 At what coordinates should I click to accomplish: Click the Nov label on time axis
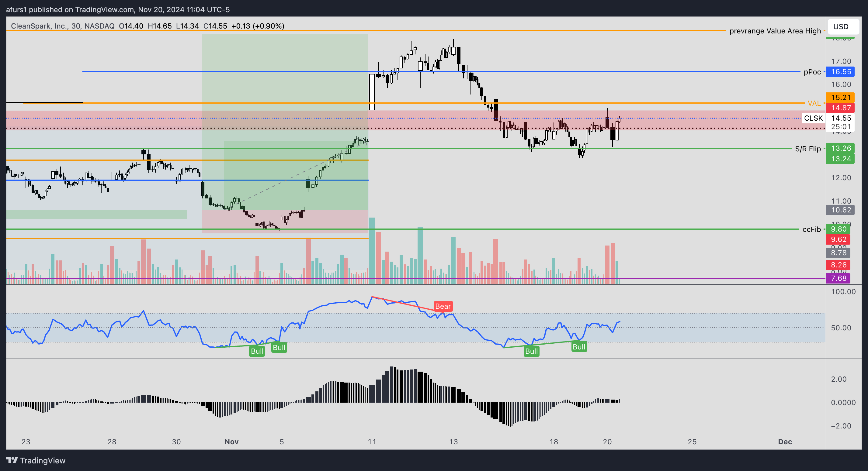[231, 442]
